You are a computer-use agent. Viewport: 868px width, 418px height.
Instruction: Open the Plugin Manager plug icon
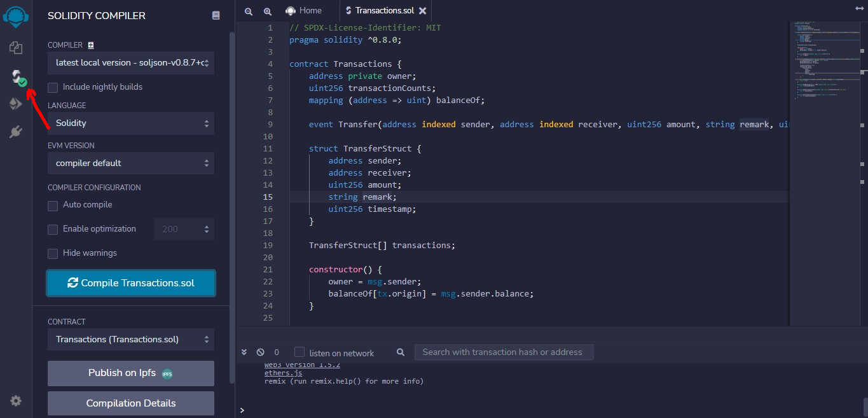coord(16,132)
